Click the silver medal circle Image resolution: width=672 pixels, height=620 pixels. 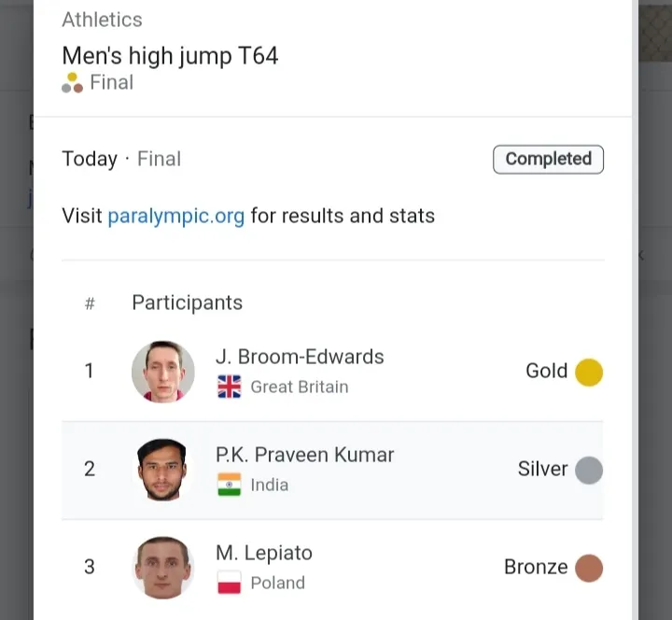point(589,470)
